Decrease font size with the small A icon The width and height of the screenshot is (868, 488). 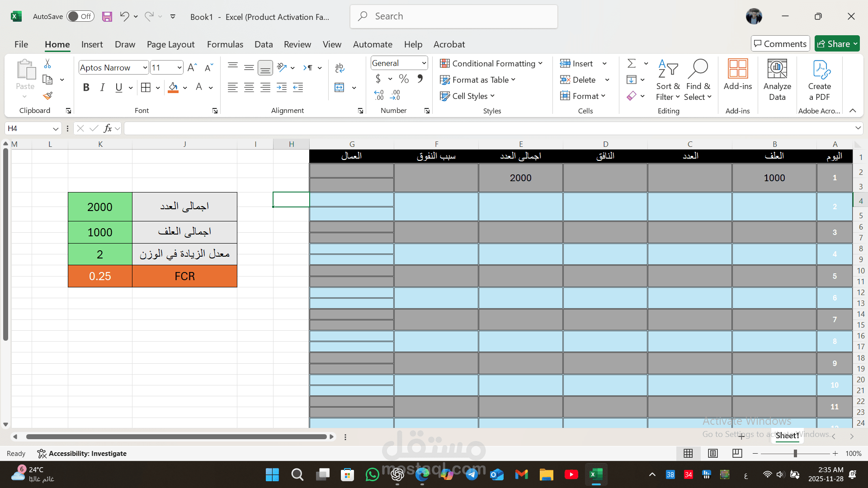(208, 67)
